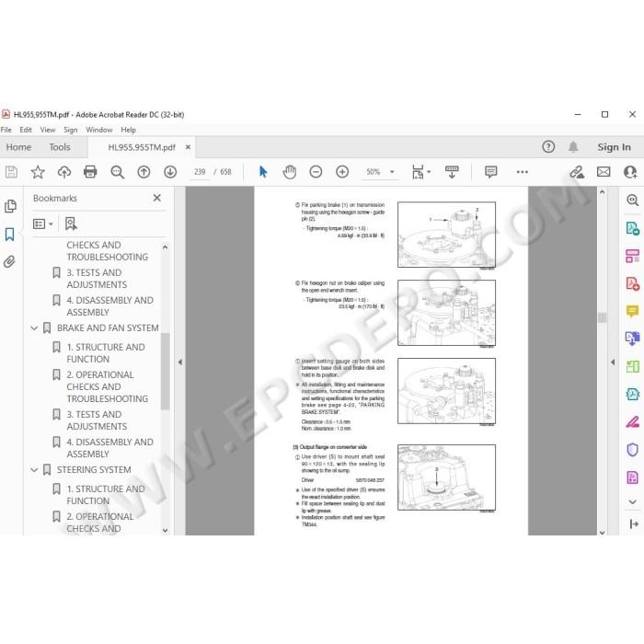
Task: Open Steering 1. STRUCTURE AND FUNCTION bookmark
Action: 106,495
